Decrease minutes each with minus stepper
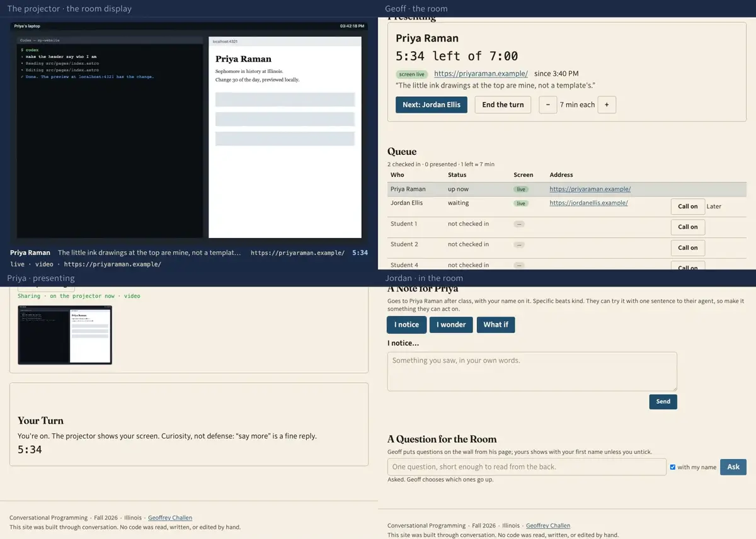This screenshot has height=539, width=756. 548,105
